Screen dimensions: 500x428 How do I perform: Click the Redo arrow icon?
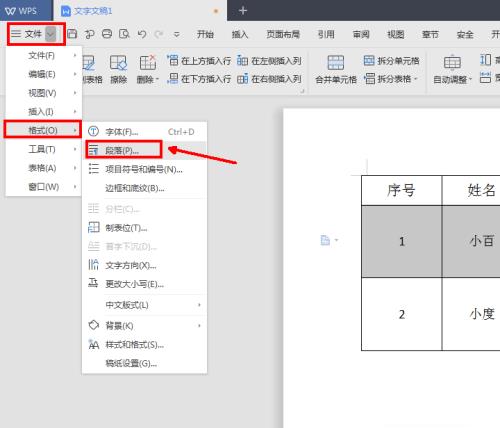pos(159,34)
